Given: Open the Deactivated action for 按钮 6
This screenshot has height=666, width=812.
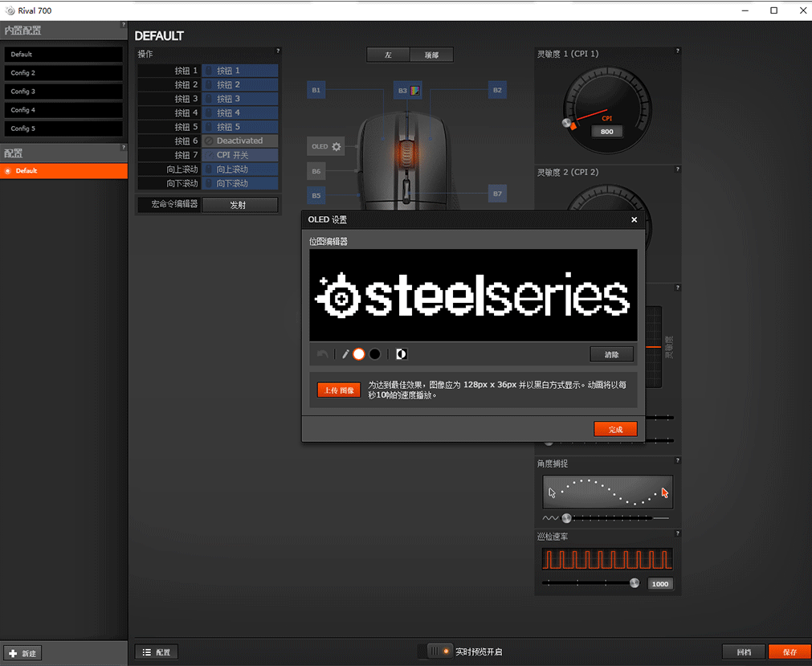Looking at the screenshot, I should point(240,141).
